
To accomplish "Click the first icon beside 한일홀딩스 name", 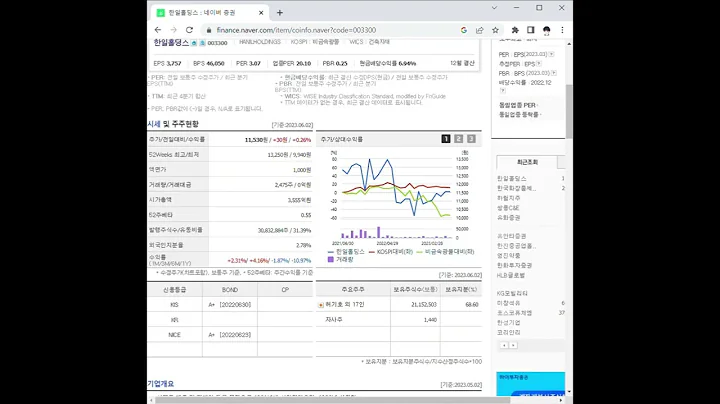I will (x=194, y=43).
